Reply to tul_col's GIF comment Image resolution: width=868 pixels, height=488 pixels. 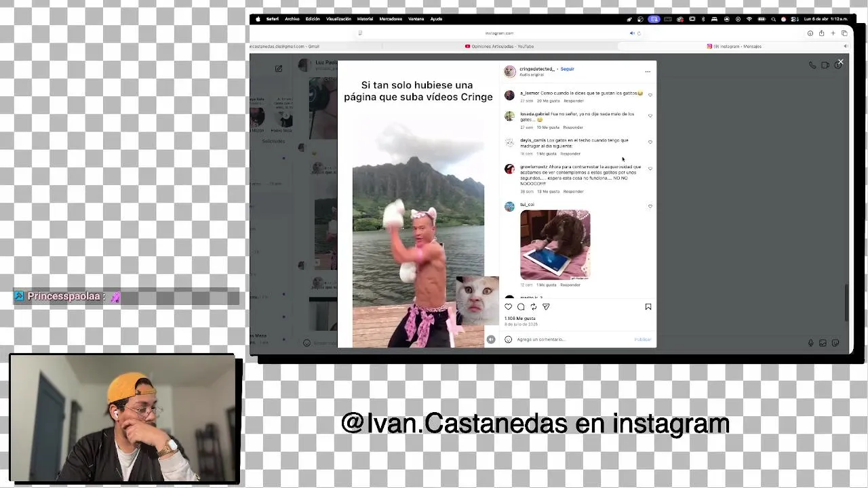[570, 285]
